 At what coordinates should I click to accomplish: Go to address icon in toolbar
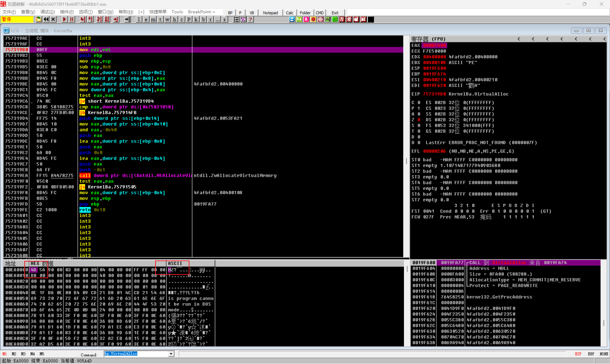point(127,19)
